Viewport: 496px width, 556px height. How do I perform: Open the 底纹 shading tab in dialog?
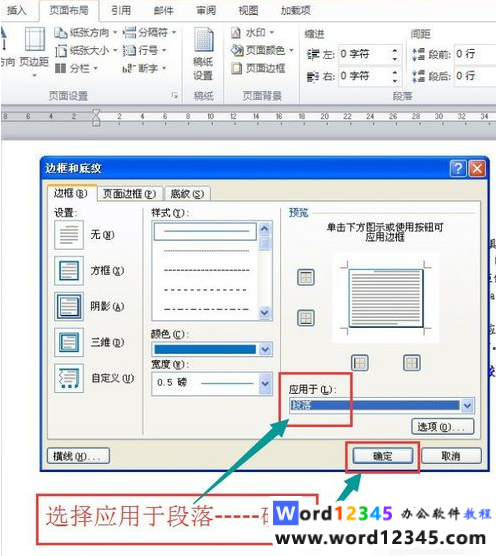point(188,194)
